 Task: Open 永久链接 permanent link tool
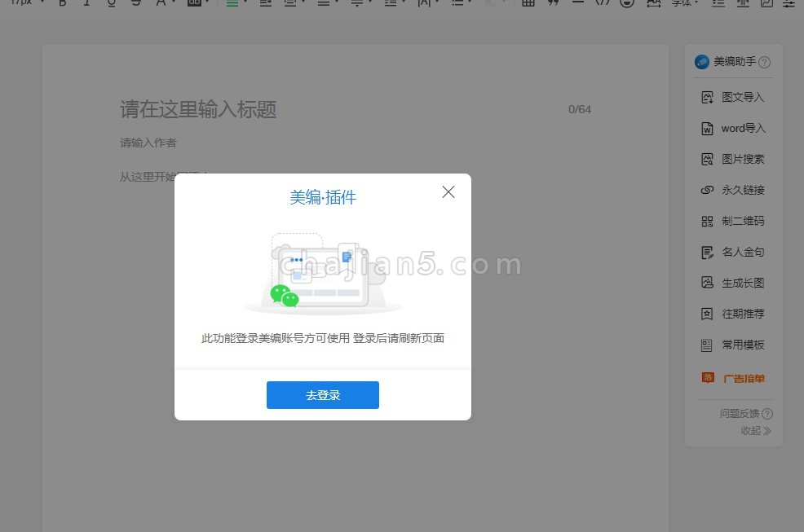pos(733,190)
